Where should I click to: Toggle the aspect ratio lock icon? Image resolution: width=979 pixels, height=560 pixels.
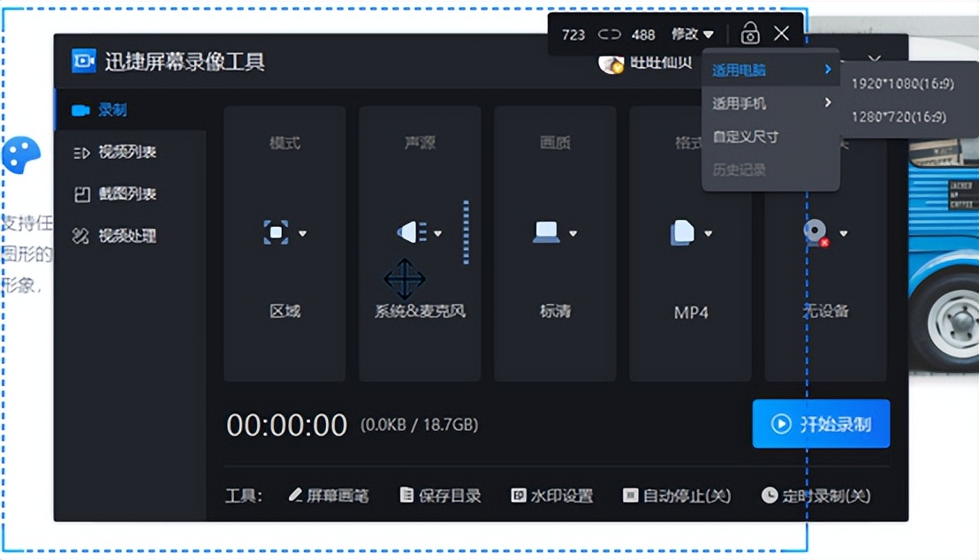749,34
